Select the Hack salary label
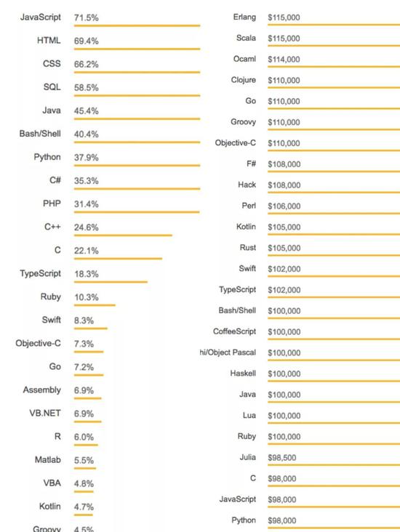Viewport: 400px width, 532px height. click(247, 185)
